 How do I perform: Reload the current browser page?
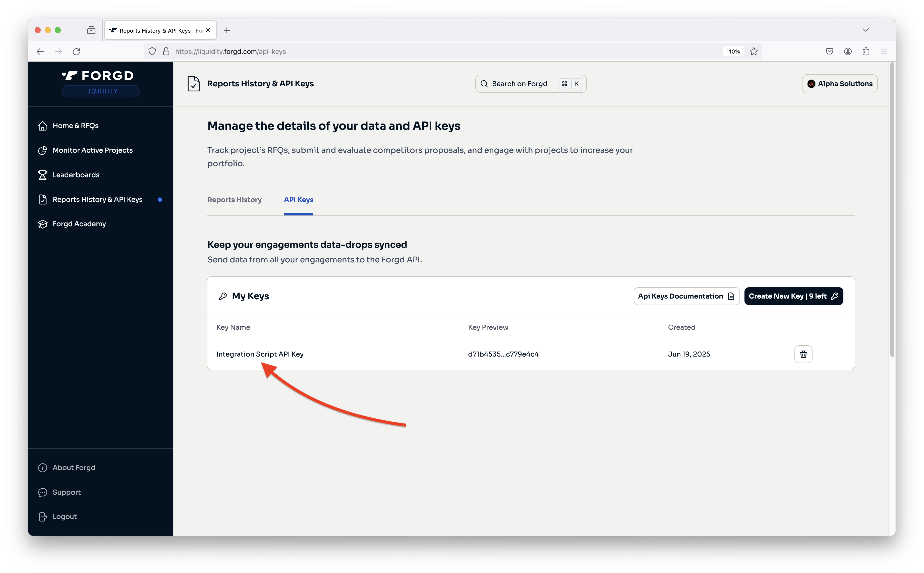point(77,51)
